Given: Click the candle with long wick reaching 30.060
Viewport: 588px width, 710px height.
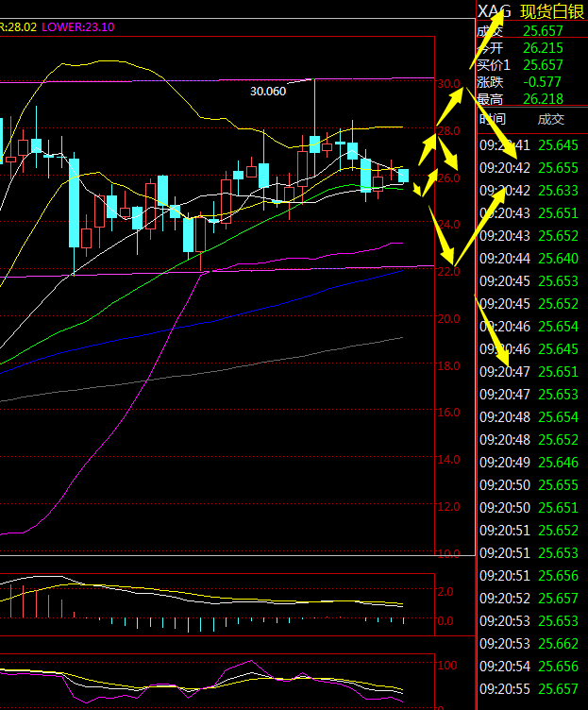Looking at the screenshot, I should pos(314,144).
